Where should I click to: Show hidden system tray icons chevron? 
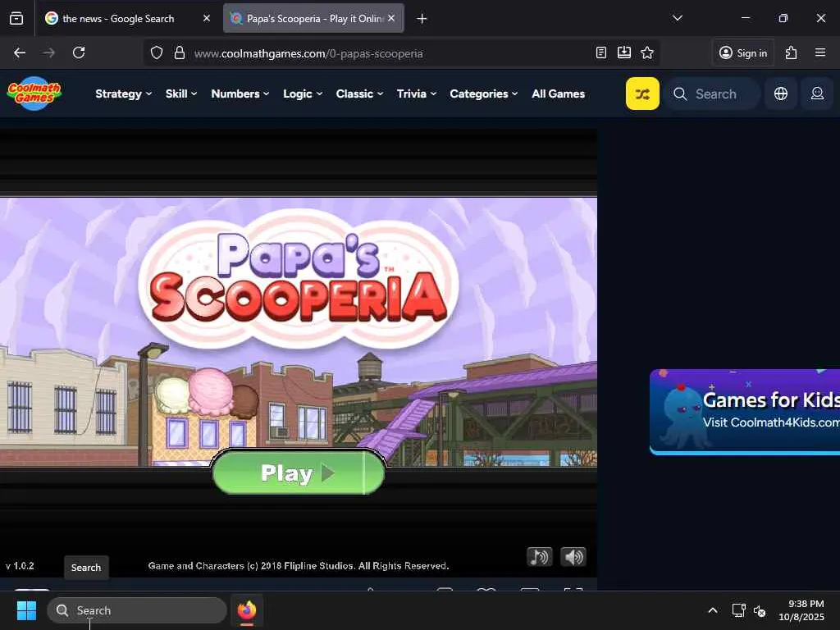click(x=713, y=610)
